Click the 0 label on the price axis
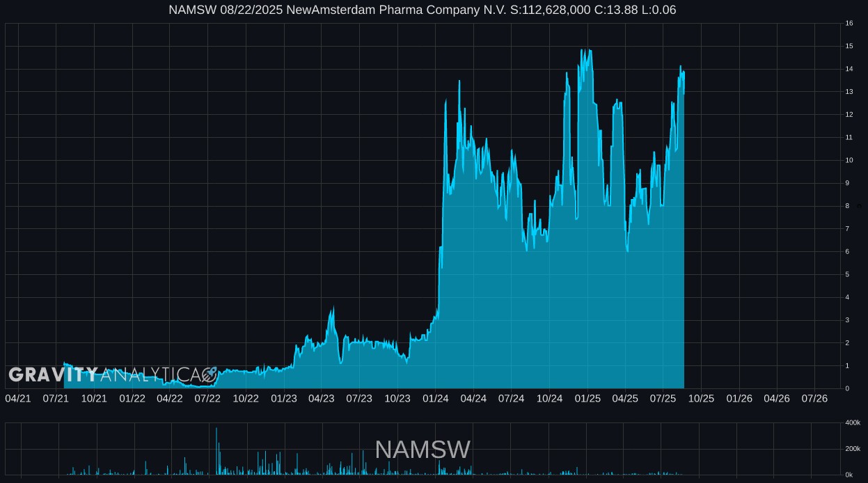This screenshot has height=483, width=868. [x=847, y=388]
